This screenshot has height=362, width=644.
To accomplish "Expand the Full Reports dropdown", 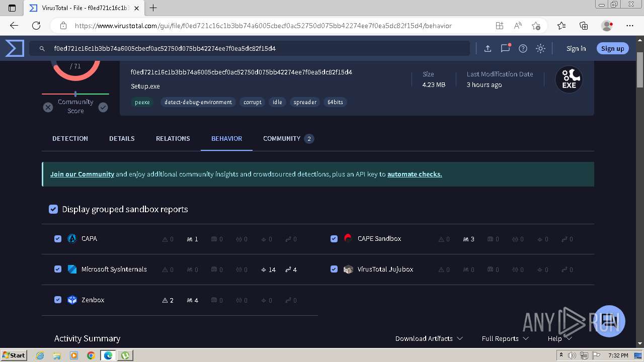I will tap(505, 338).
